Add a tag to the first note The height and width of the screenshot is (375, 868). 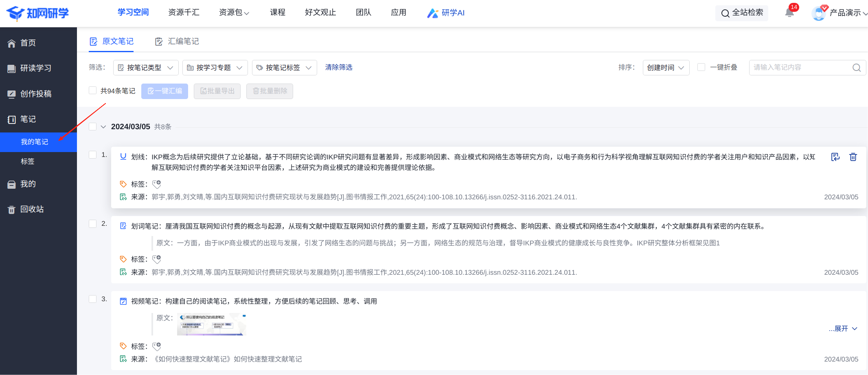point(156,184)
